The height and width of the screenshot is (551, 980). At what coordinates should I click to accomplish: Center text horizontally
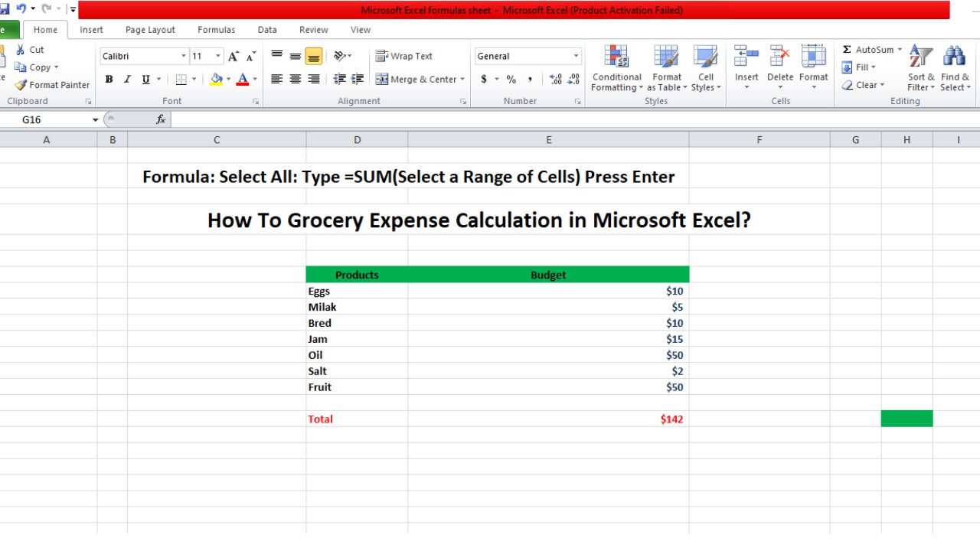click(295, 79)
